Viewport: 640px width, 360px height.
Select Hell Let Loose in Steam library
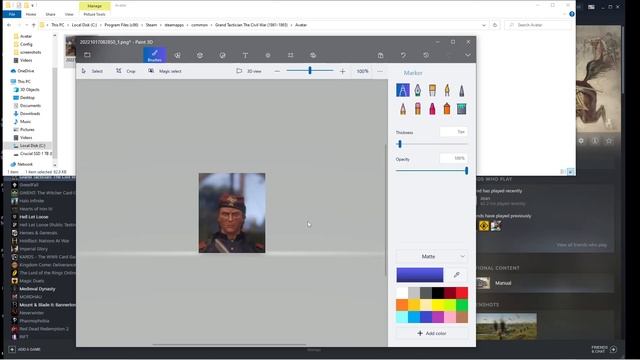33,217
